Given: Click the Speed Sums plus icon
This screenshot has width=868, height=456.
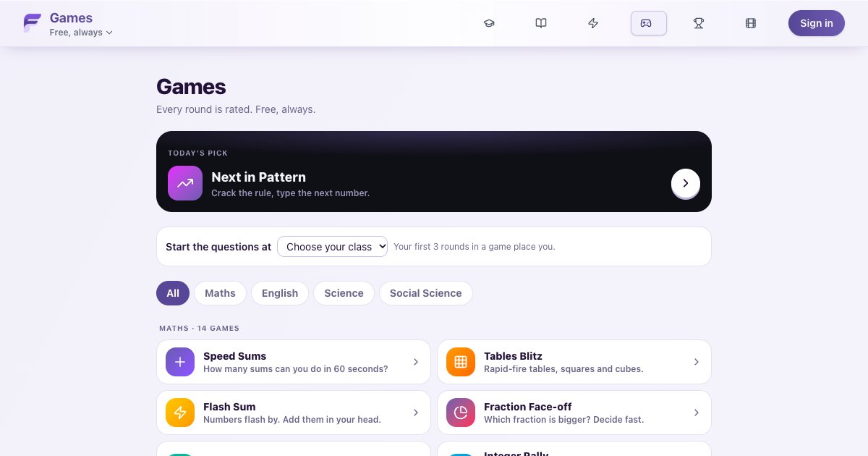Looking at the screenshot, I should pos(180,362).
